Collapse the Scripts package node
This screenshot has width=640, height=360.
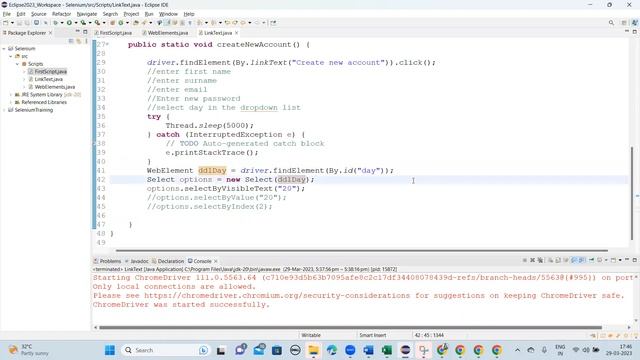(18, 64)
